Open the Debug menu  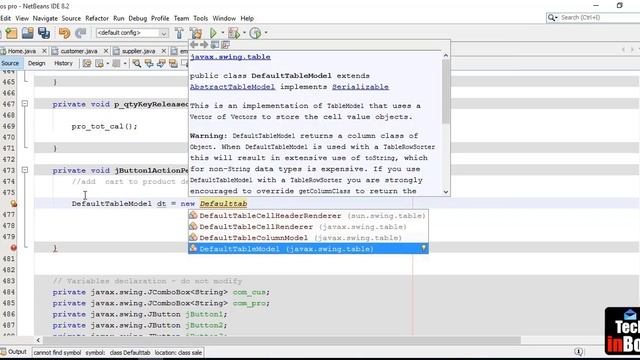point(138,18)
